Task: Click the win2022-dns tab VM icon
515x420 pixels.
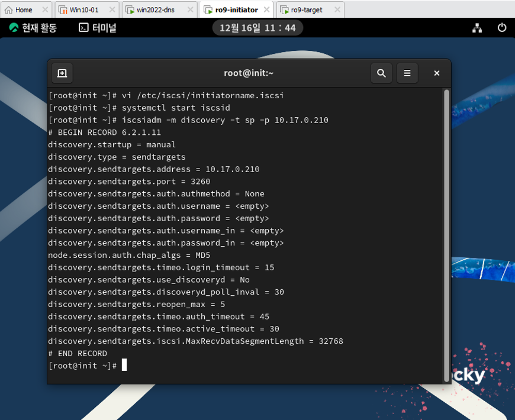Action: 130,10
